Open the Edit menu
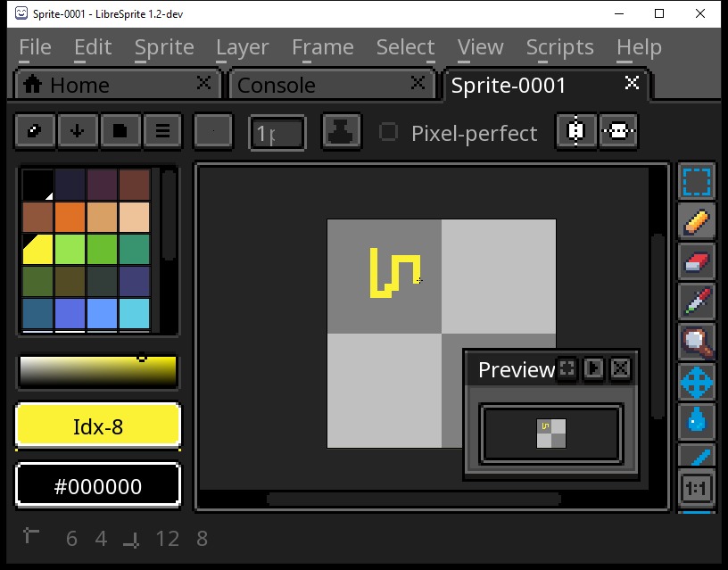This screenshot has width=728, height=570. pos(93,47)
